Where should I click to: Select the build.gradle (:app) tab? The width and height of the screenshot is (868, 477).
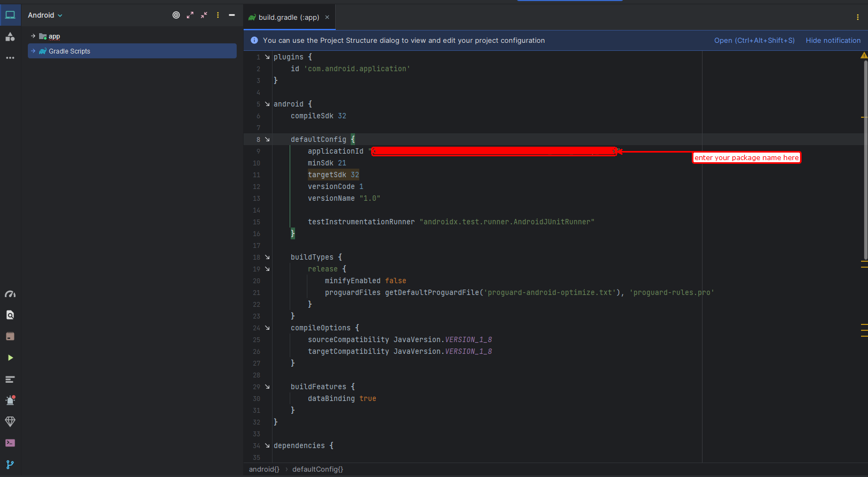tap(288, 18)
